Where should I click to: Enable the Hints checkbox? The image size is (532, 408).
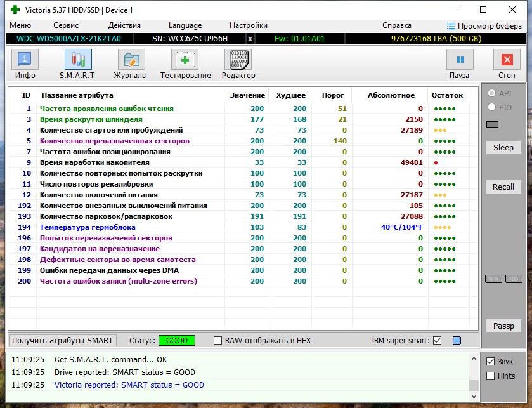coord(490,376)
